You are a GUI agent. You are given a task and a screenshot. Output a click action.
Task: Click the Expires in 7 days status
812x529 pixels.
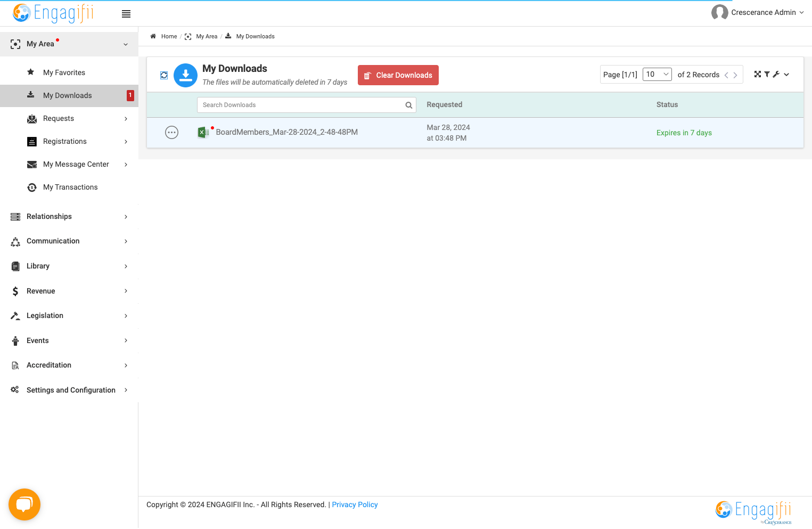[x=684, y=133]
